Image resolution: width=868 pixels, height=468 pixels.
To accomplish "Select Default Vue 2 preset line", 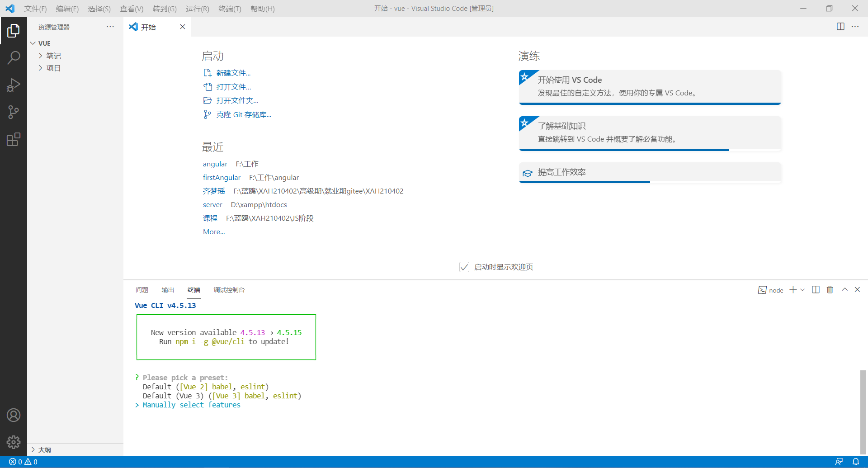I will tap(206, 387).
